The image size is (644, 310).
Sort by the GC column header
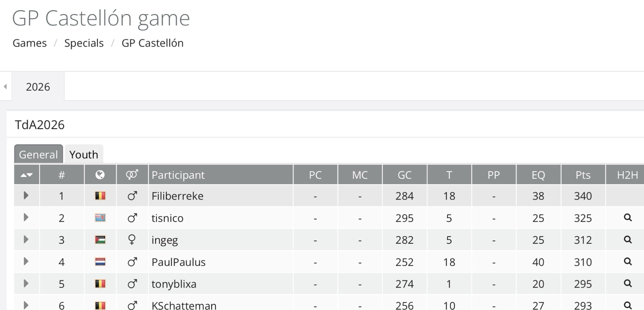click(404, 175)
